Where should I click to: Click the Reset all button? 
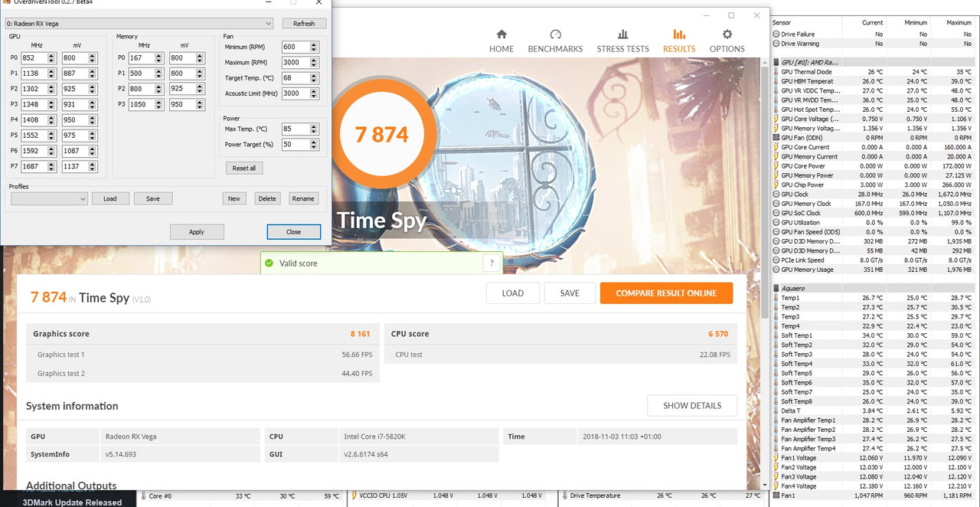tap(244, 168)
